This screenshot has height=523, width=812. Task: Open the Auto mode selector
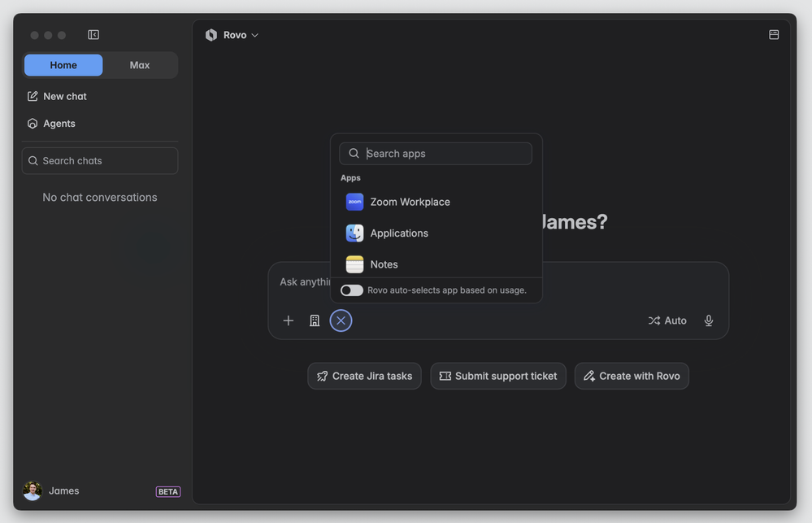pos(667,320)
